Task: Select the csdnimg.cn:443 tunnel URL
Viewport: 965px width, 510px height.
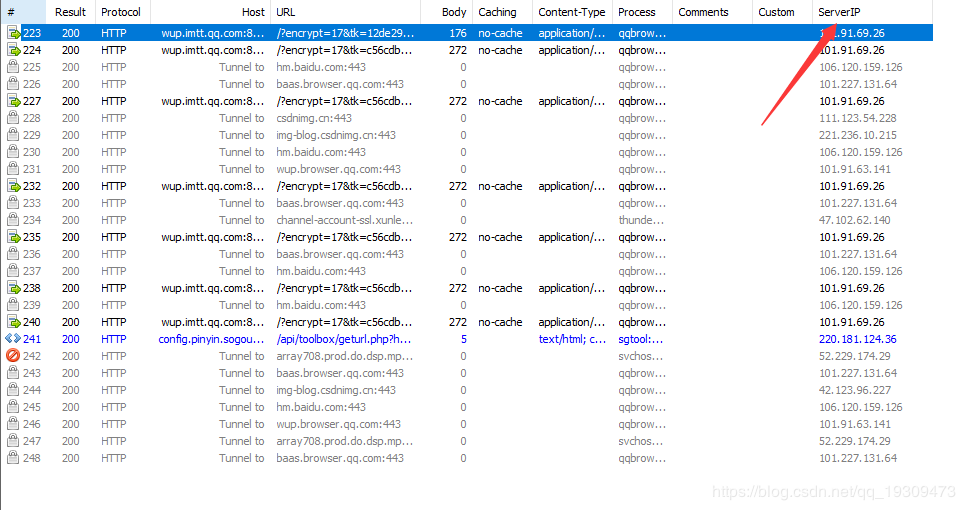Action: click(x=314, y=118)
